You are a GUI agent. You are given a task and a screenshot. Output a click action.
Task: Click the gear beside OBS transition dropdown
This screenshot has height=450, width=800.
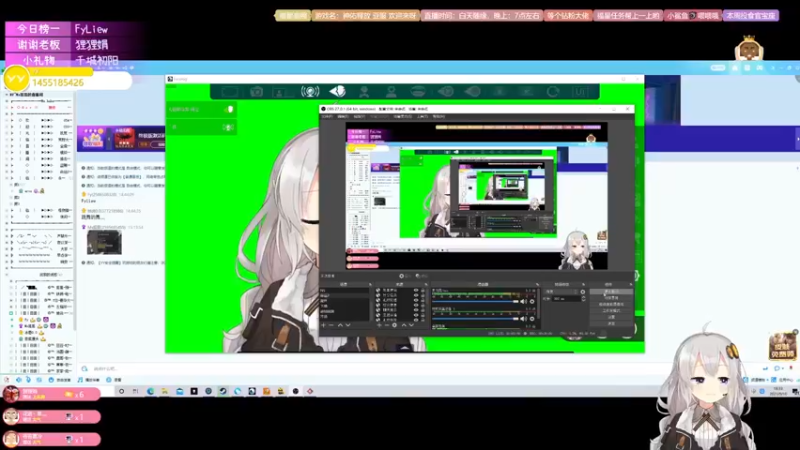[583, 291]
